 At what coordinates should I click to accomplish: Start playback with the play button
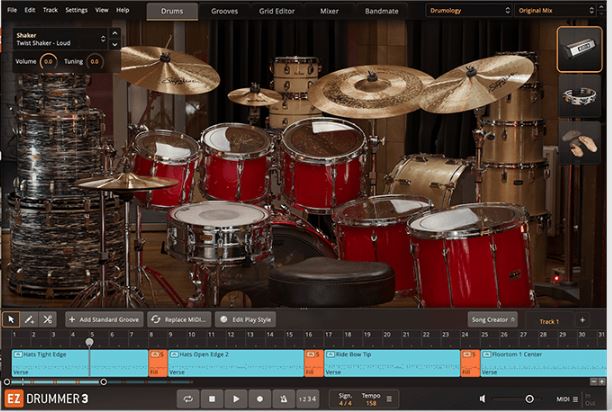pos(236,399)
